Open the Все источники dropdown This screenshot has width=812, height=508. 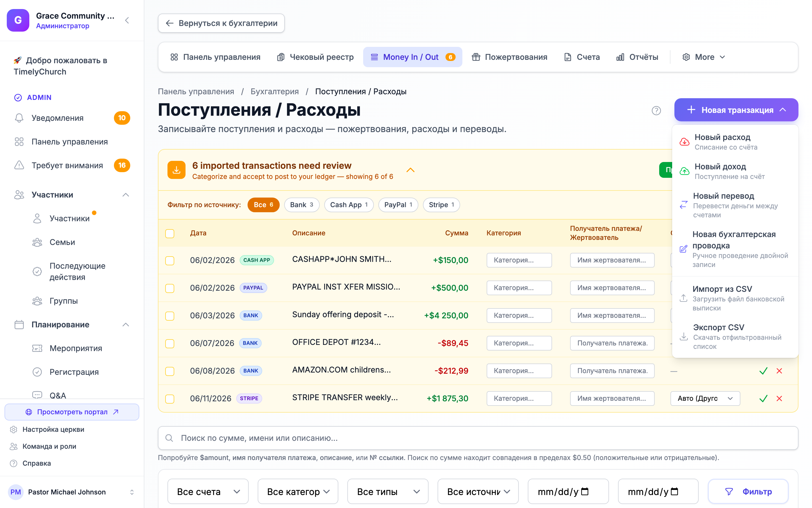pos(478,492)
